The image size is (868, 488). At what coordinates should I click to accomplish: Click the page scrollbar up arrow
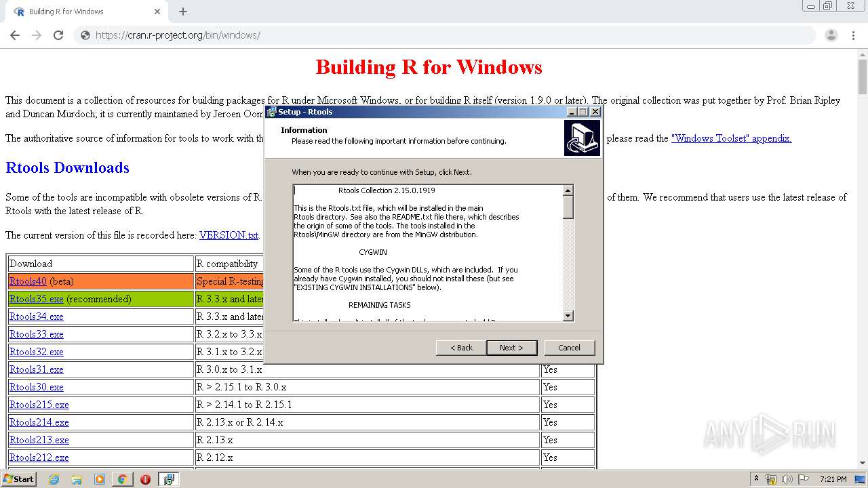coord(862,55)
